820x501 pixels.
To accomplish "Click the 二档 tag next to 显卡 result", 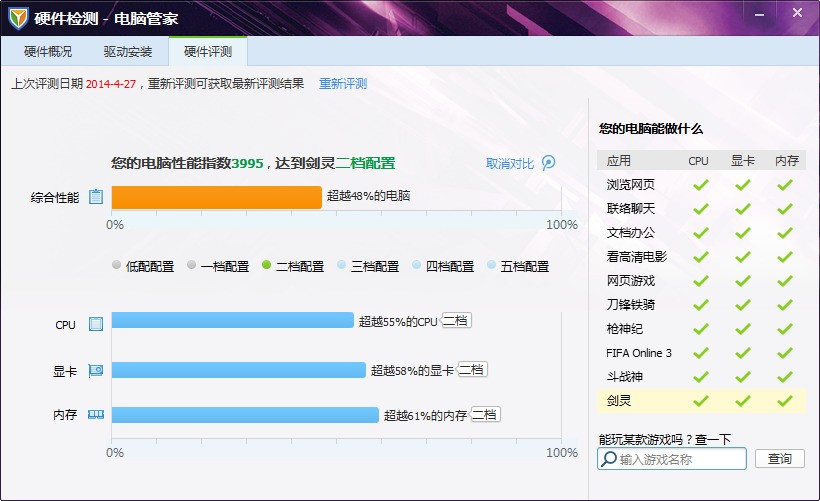I will 472,370.
